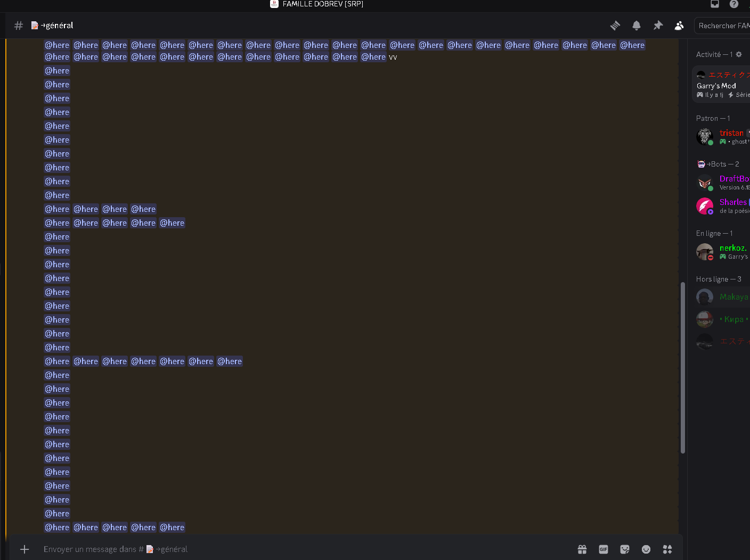Click the channel hash icon in header
The height and width of the screenshot is (560, 750).
(19, 26)
